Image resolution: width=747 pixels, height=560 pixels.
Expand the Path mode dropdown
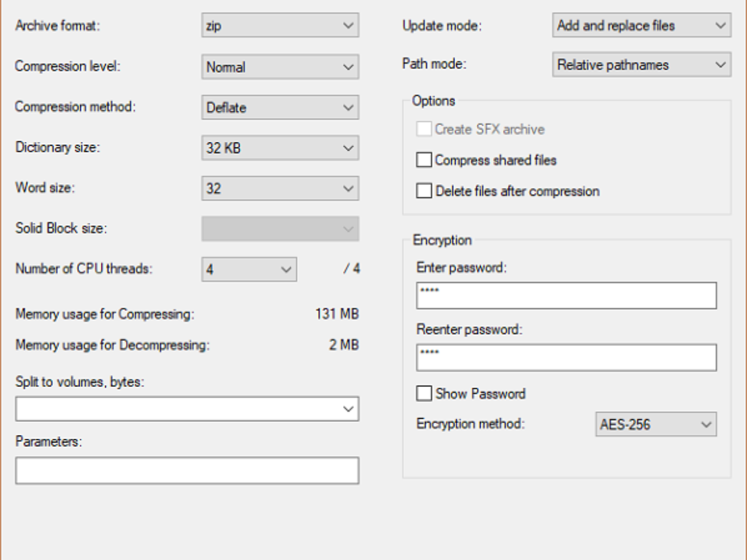641,65
